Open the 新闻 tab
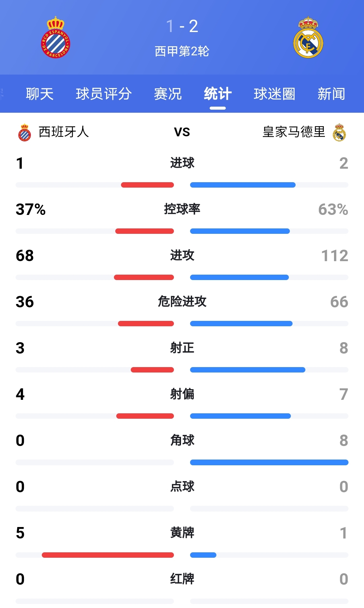The image size is (364, 608). pos(331,94)
